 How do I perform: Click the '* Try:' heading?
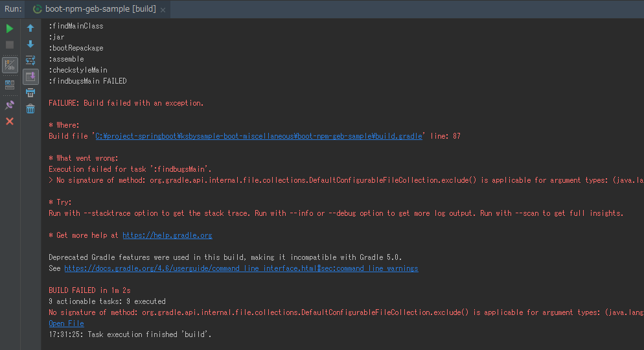point(60,202)
